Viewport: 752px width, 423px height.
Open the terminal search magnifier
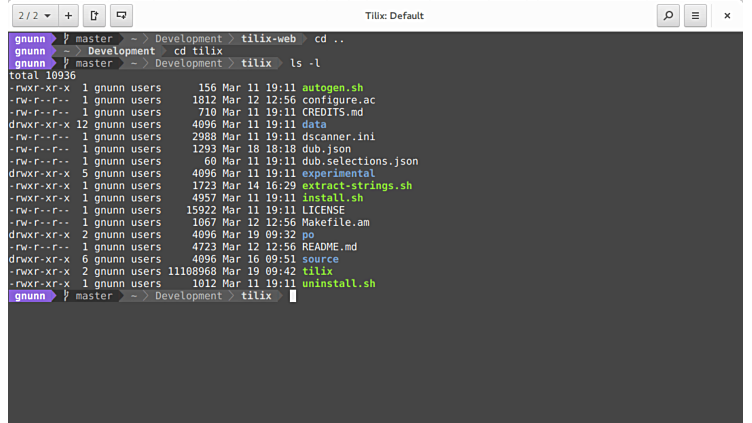pos(667,16)
